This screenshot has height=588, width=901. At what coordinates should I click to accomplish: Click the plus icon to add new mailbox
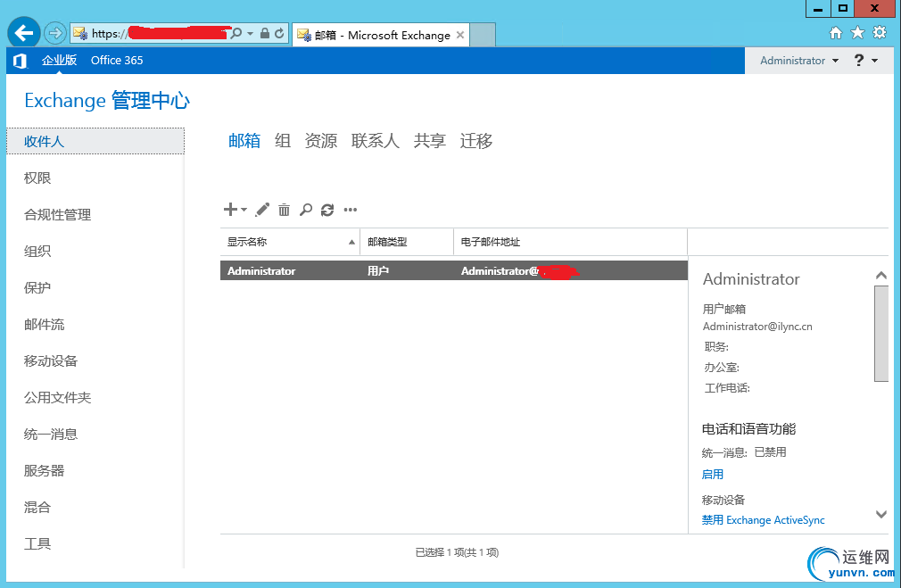point(230,209)
